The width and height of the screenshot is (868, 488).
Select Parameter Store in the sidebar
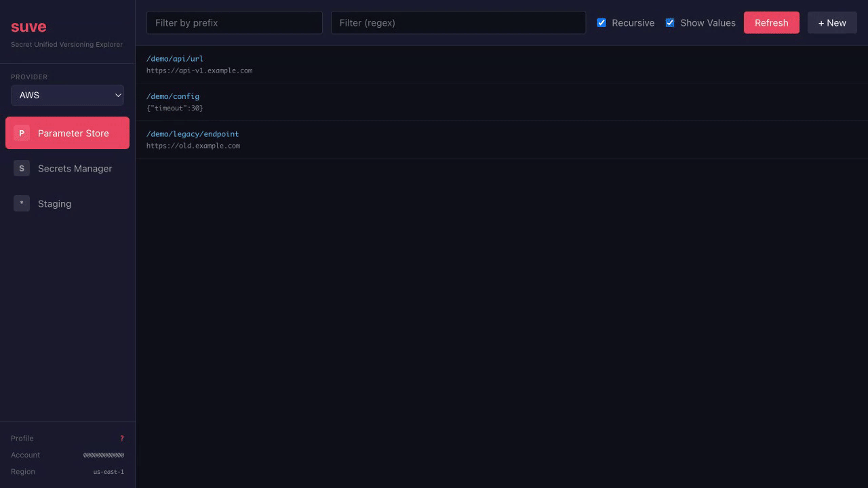click(x=67, y=133)
